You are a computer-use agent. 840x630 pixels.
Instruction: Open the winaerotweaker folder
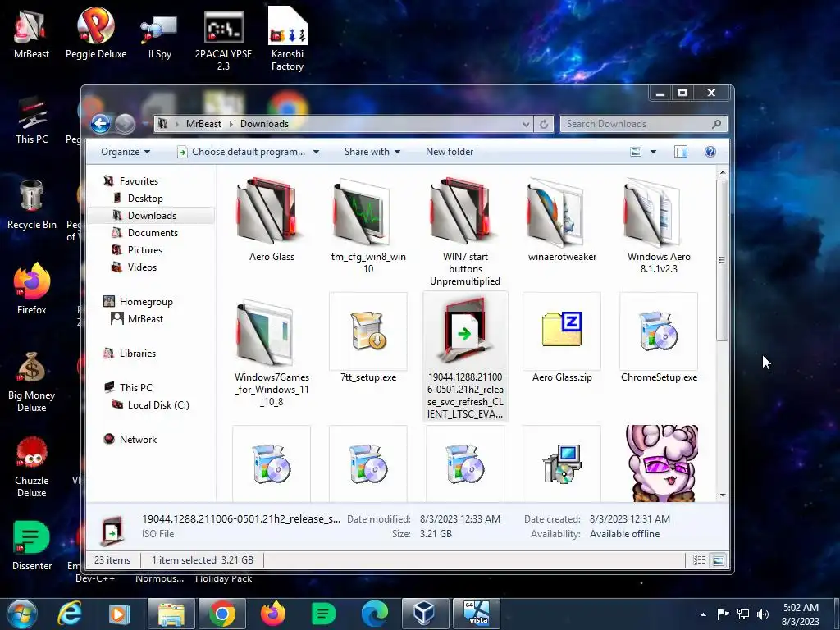coord(562,220)
